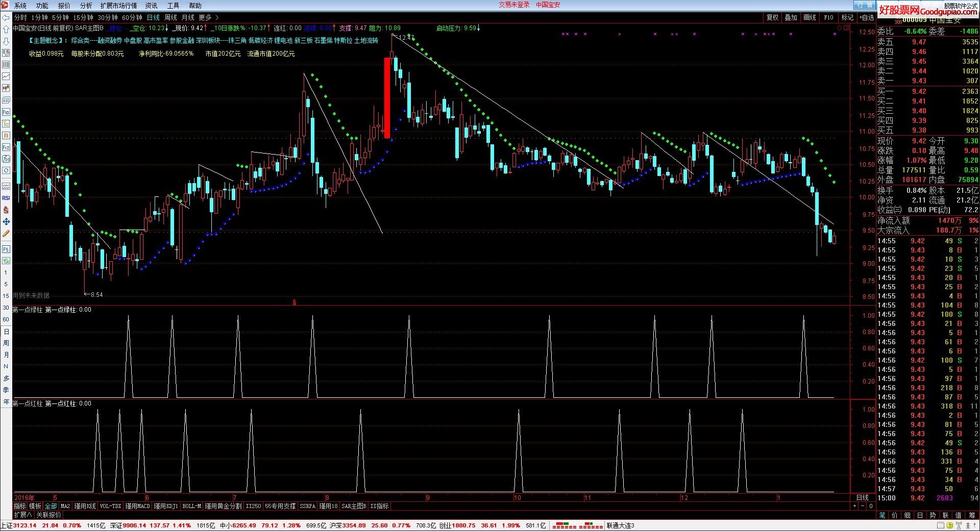
Task: Select 季 quarterly period in sidebar
Action: (x=6, y=390)
